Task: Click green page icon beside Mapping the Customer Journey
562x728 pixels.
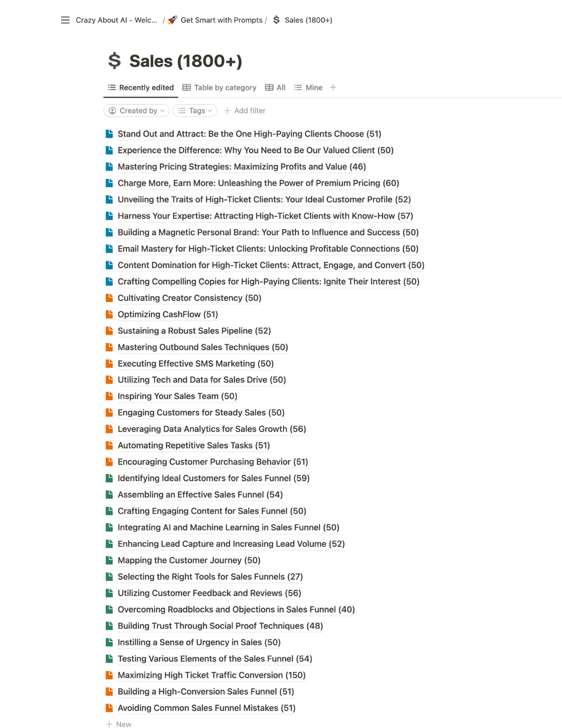Action: coord(109,560)
